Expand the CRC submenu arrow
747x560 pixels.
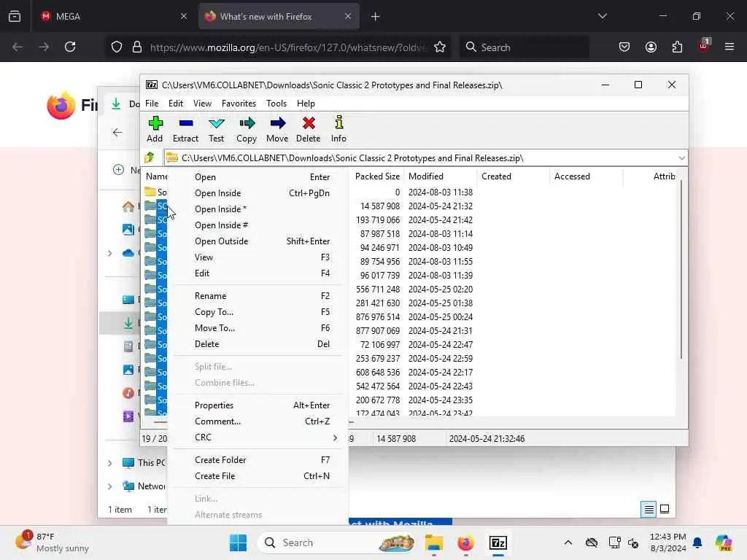point(335,437)
